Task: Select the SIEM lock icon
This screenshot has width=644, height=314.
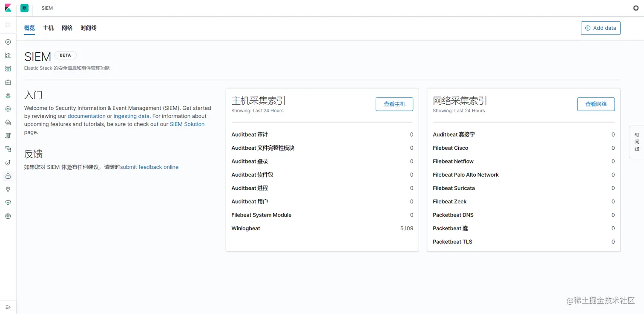Action: tap(8, 176)
